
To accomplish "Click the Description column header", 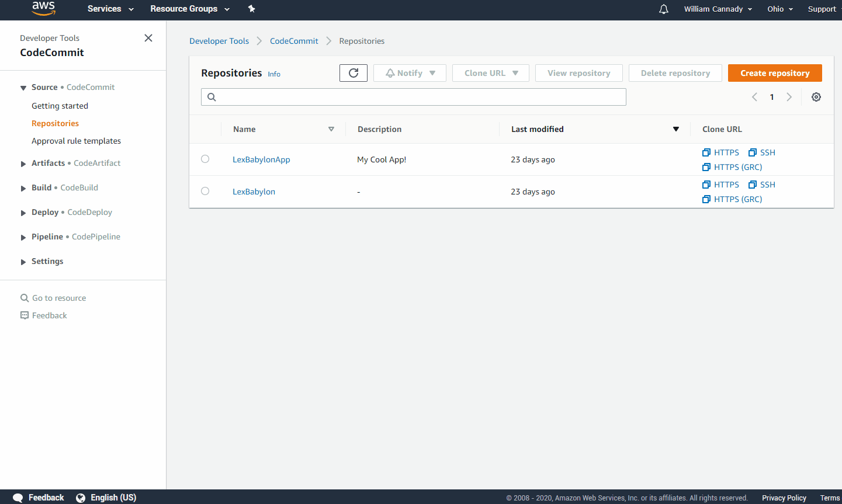I will 379,129.
